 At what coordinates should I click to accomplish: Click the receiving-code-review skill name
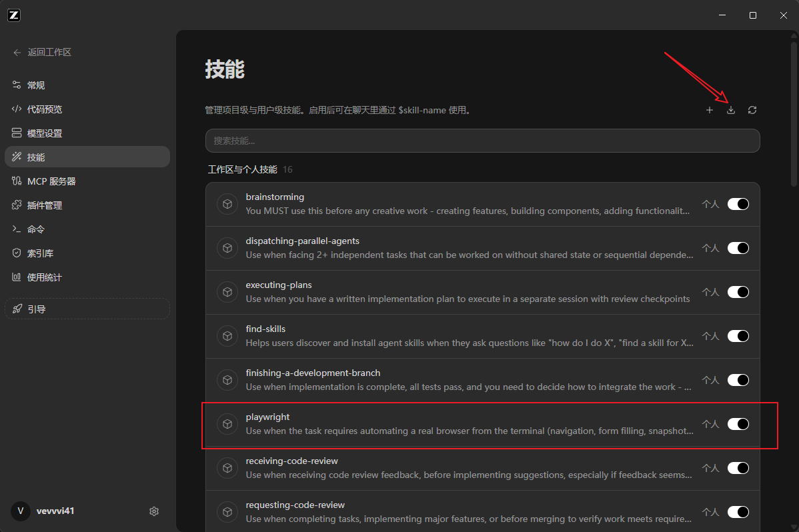(x=292, y=461)
